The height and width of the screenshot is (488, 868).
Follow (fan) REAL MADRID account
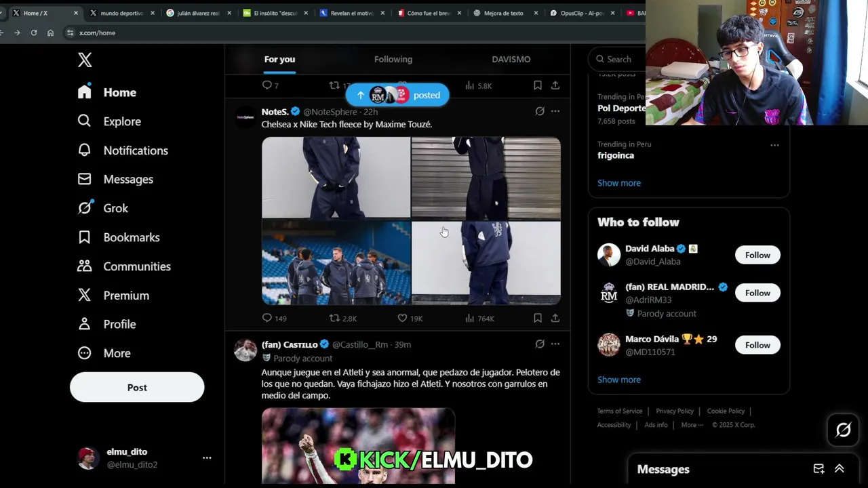click(x=757, y=293)
